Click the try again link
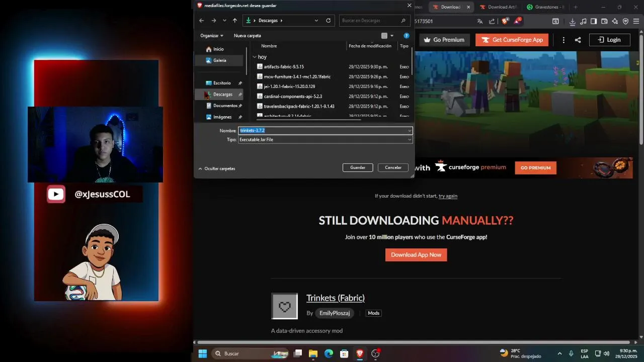The width and height of the screenshot is (644, 362). pos(448,196)
